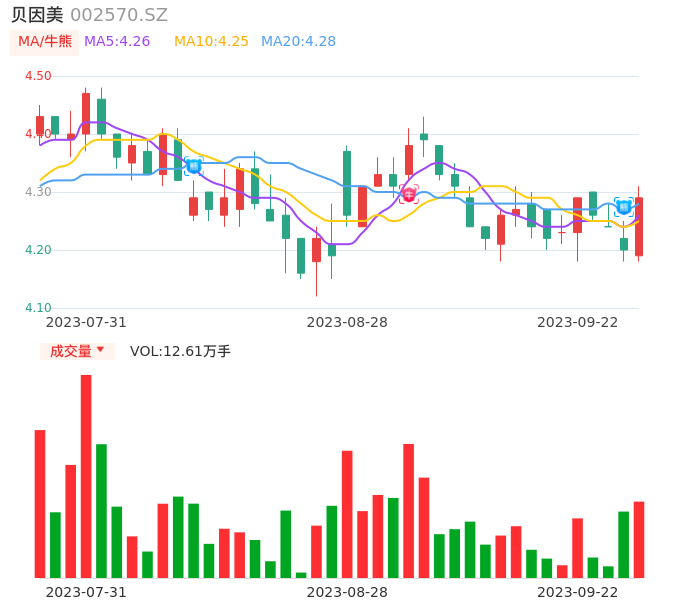Open the MA/牛熊 indicator selector
686x606 pixels.
click(45, 41)
